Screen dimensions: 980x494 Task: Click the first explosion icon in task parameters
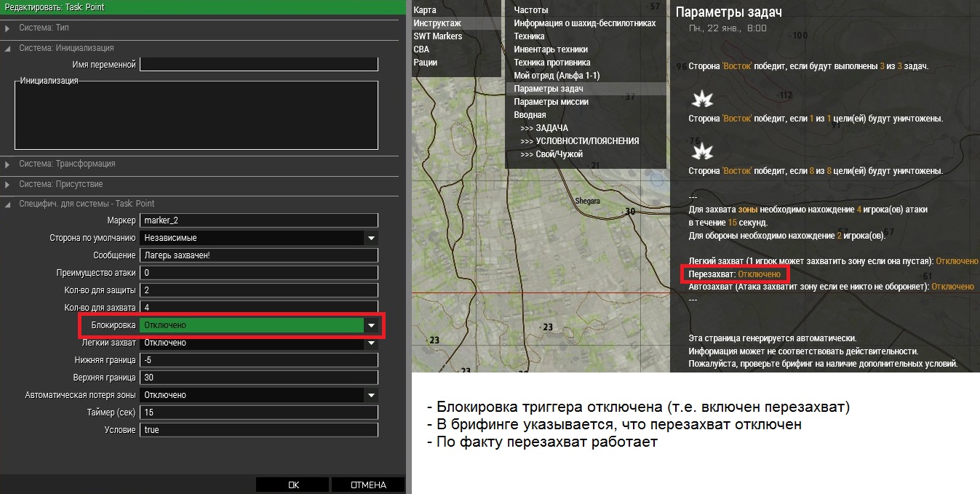701,98
